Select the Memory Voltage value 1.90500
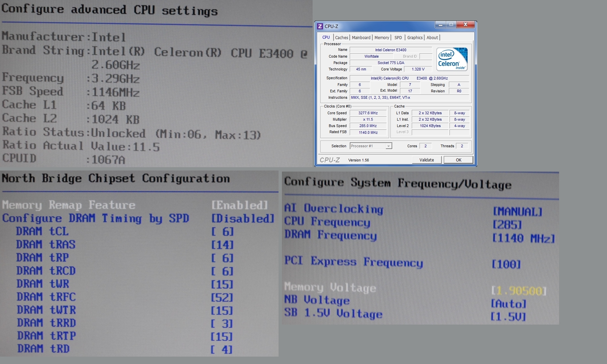607x364 pixels. click(x=519, y=291)
